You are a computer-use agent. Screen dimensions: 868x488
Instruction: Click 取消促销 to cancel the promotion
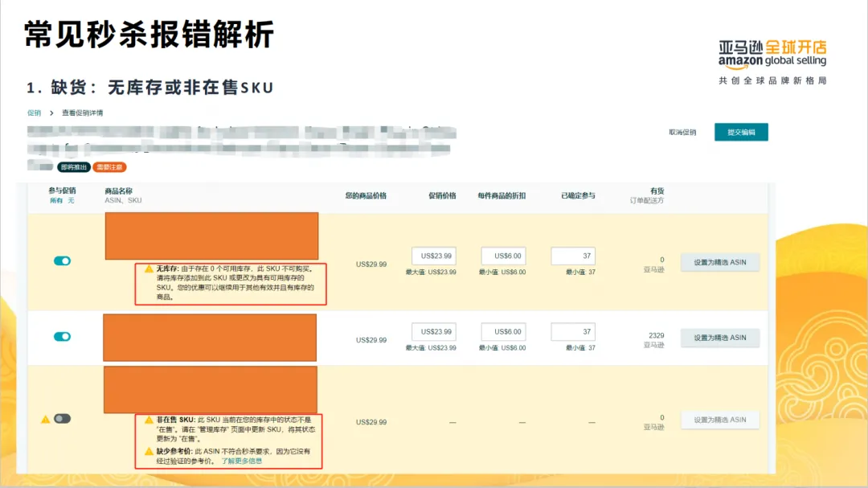pyautogui.click(x=682, y=133)
